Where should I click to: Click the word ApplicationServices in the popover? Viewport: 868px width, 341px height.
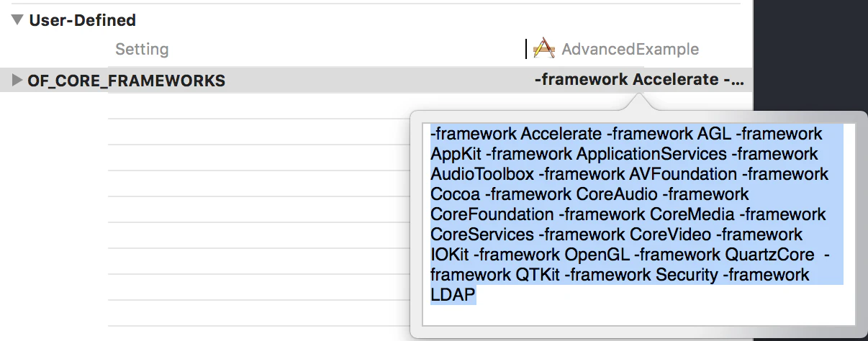651,154
